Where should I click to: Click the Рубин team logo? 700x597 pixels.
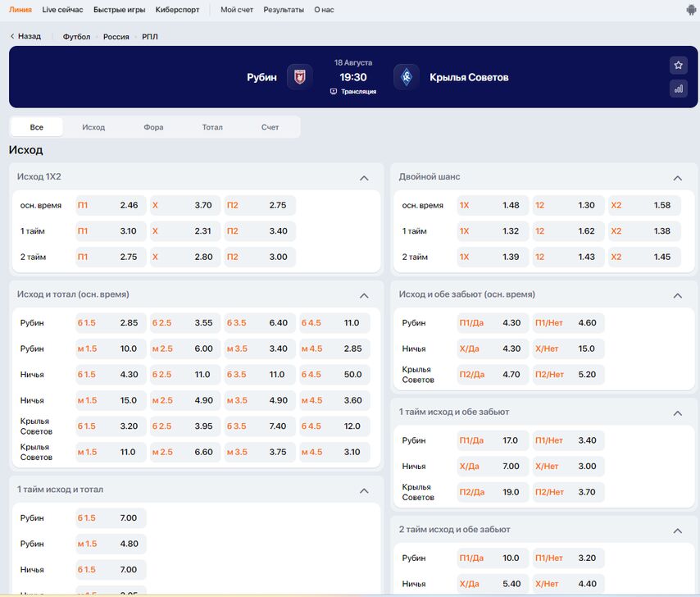299,77
